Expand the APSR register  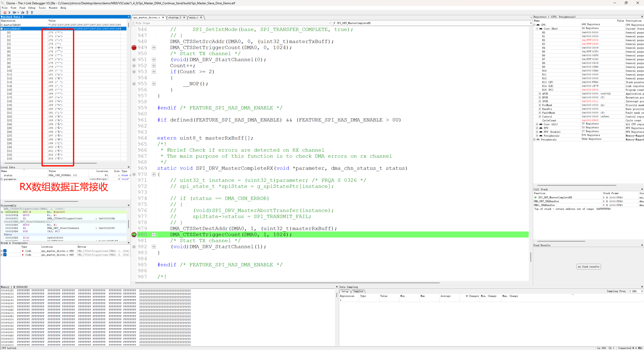click(540, 94)
